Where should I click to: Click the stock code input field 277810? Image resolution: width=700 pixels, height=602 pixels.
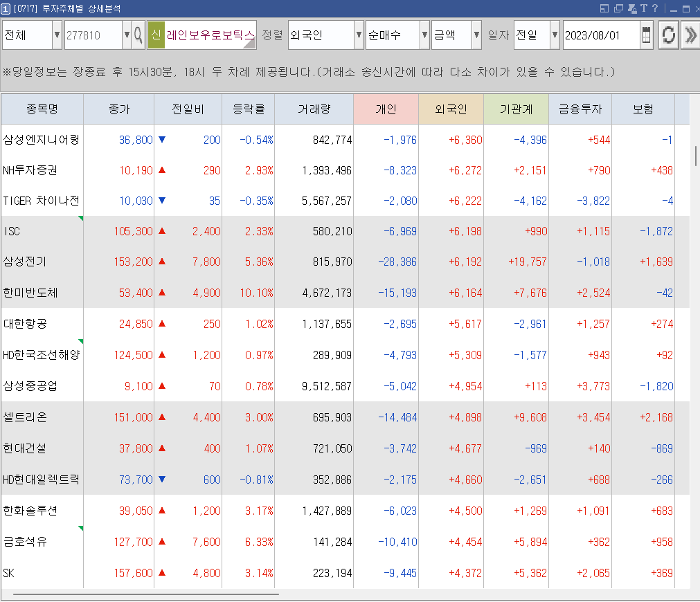[x=93, y=35]
